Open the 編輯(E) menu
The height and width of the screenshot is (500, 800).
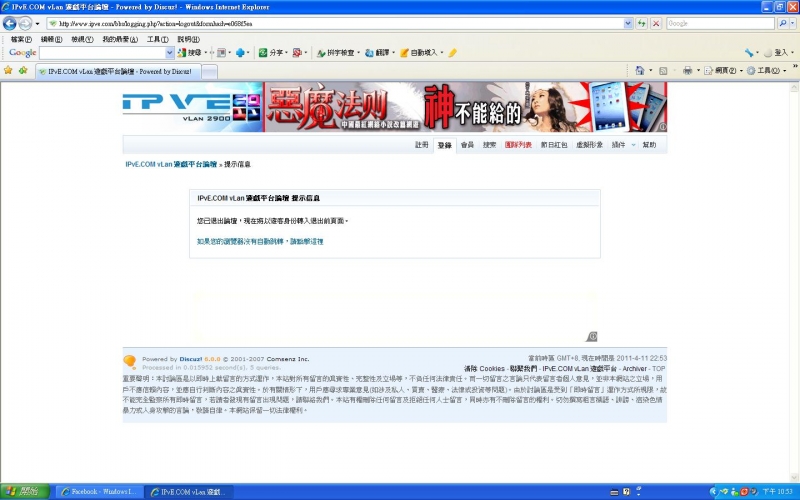(x=52, y=39)
